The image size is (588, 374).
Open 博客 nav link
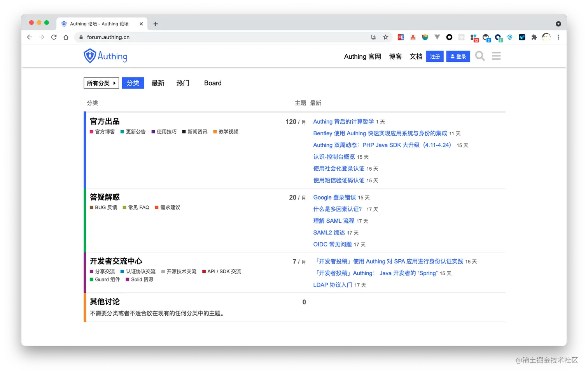pos(395,57)
